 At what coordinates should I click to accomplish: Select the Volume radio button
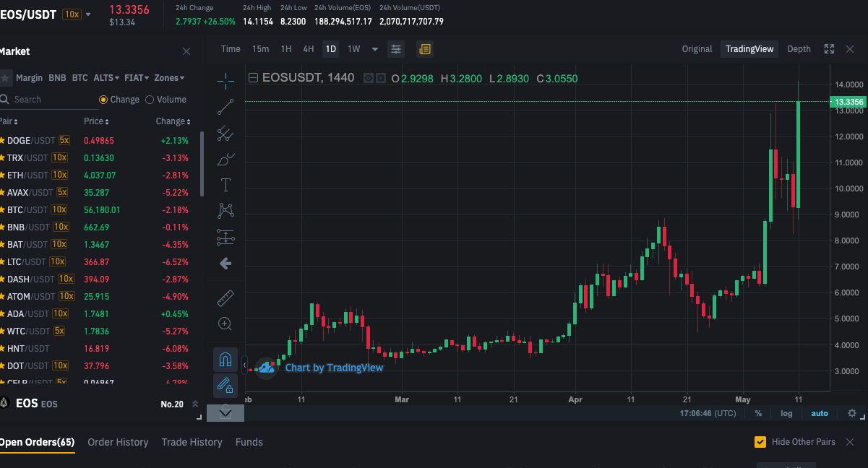pyautogui.click(x=166, y=100)
